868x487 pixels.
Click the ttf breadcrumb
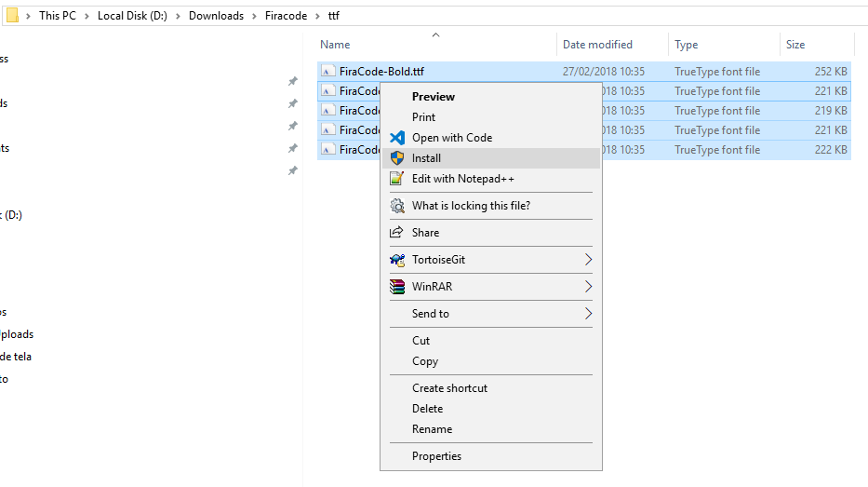(x=333, y=16)
